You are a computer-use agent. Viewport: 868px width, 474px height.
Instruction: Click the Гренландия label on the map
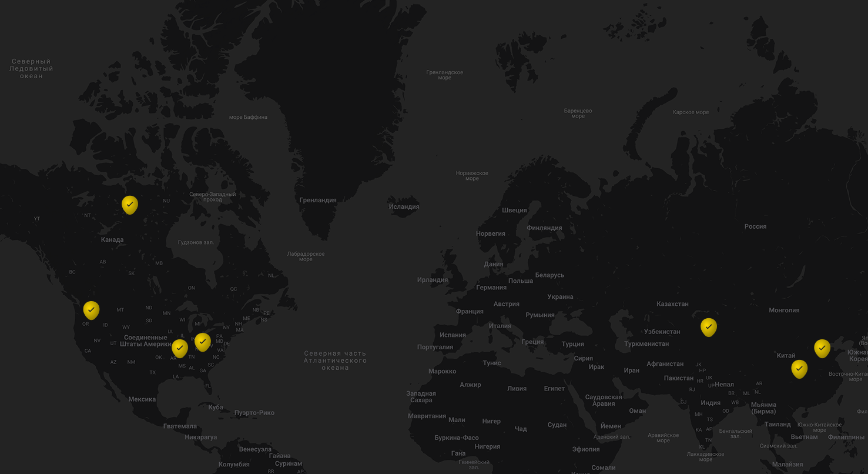tap(318, 200)
